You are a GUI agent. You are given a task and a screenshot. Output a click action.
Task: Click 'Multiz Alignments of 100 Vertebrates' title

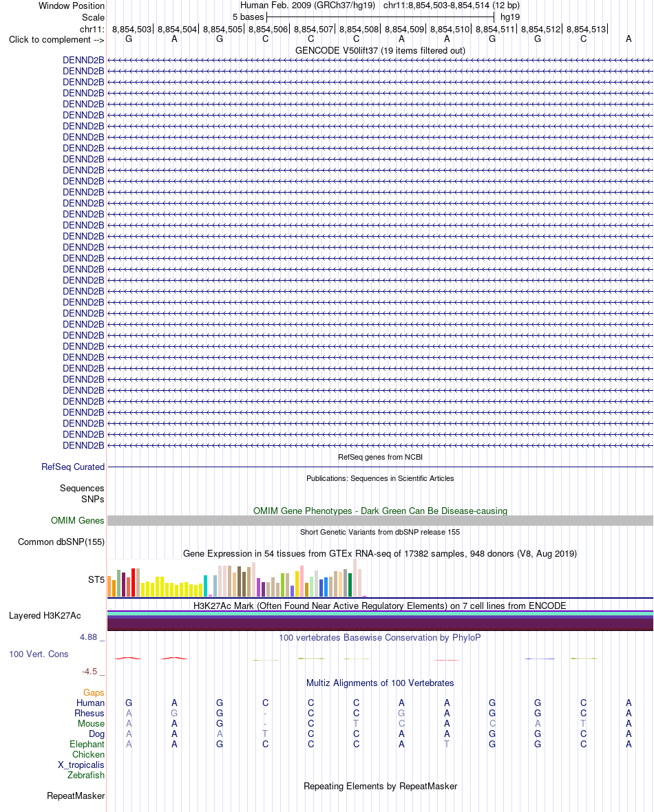pyautogui.click(x=381, y=683)
